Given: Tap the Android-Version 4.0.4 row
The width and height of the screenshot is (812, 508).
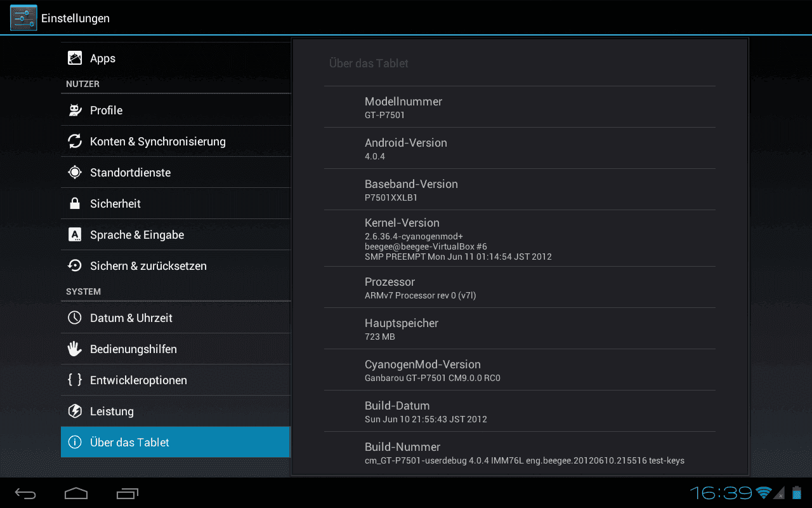Looking at the screenshot, I should pos(520,149).
